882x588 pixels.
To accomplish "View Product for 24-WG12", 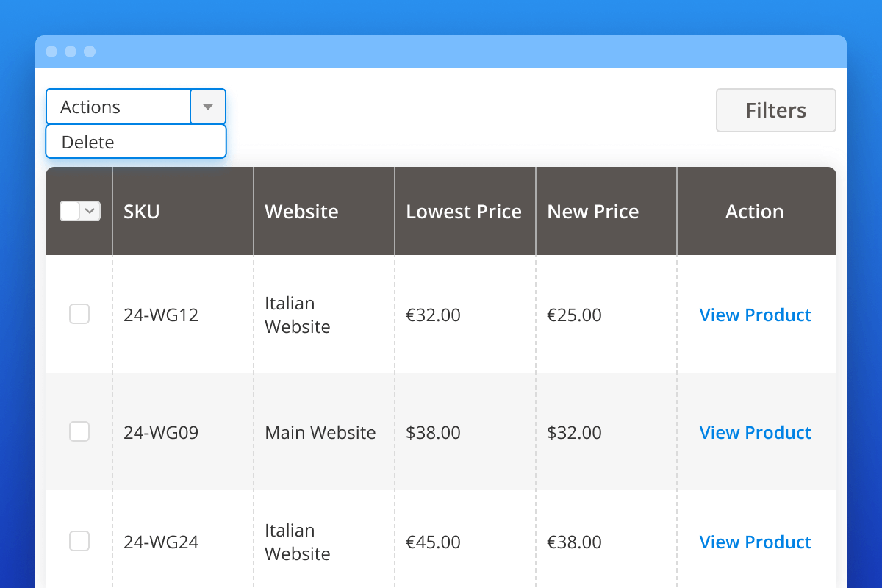I will pyautogui.click(x=755, y=315).
